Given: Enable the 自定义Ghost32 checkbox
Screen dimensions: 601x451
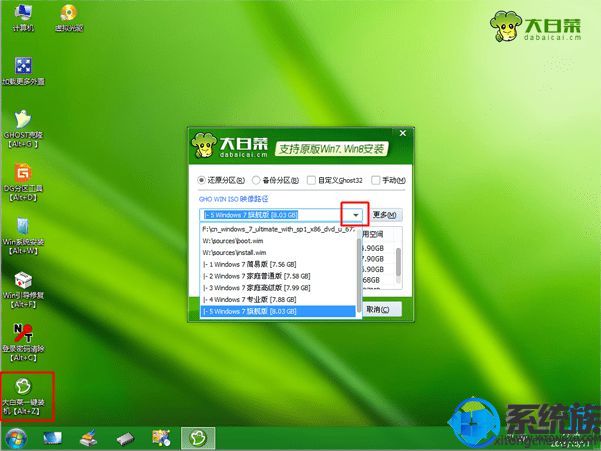Looking at the screenshot, I should [x=335, y=180].
